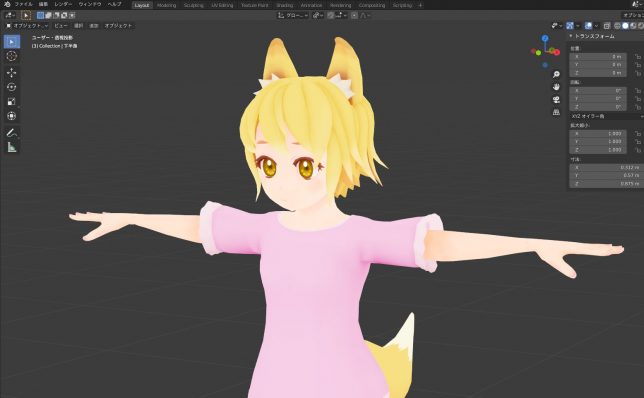The height and width of the screenshot is (398, 644).
Task: Open the object mode dropdown
Action: (x=27, y=25)
